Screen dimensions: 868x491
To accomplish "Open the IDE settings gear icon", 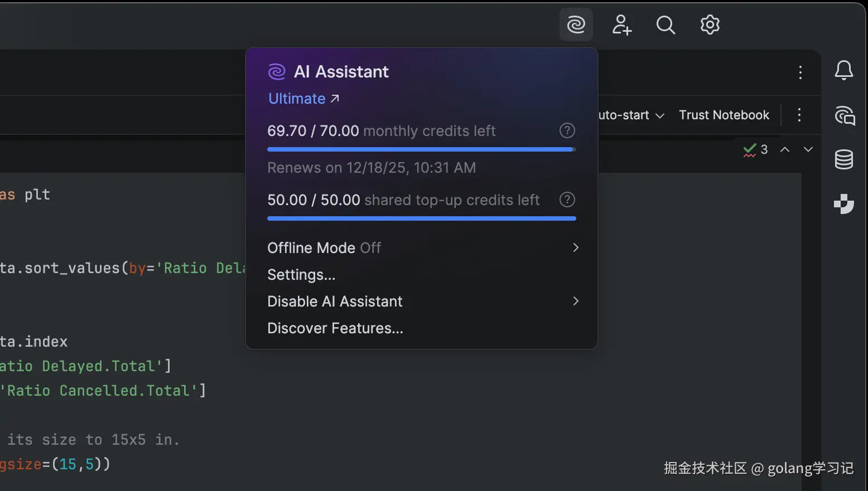I will point(710,25).
